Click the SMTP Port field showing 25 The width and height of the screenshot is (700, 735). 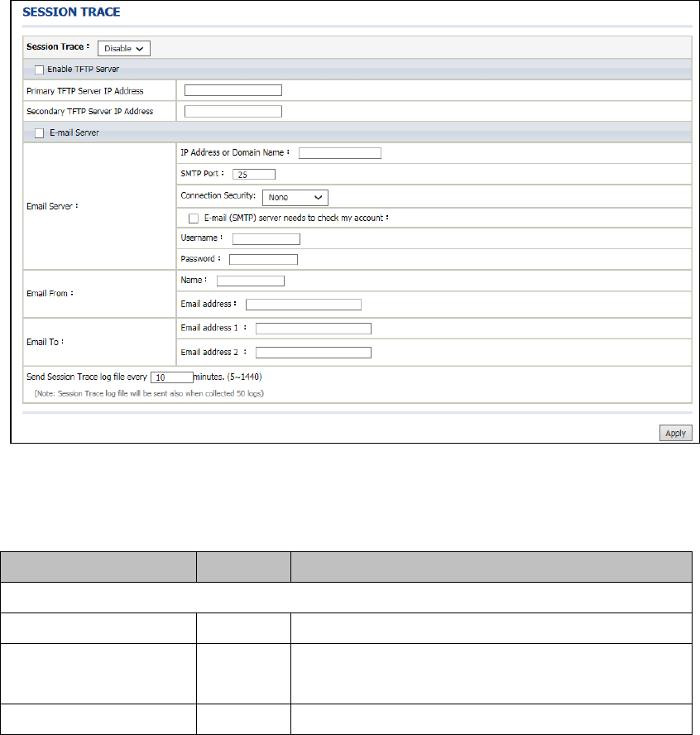click(x=254, y=175)
